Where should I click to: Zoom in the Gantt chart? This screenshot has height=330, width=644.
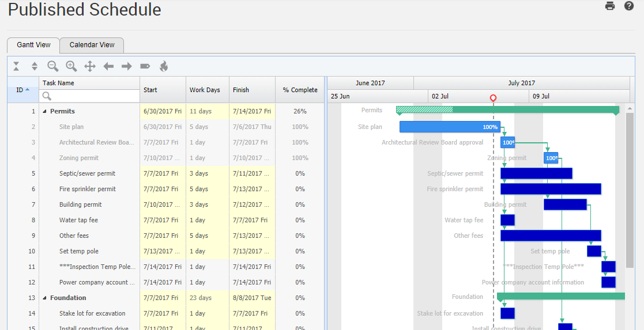(71, 66)
